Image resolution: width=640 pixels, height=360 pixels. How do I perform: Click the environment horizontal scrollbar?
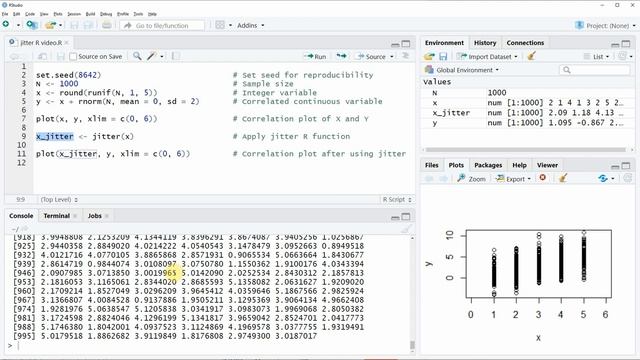pos(526,149)
